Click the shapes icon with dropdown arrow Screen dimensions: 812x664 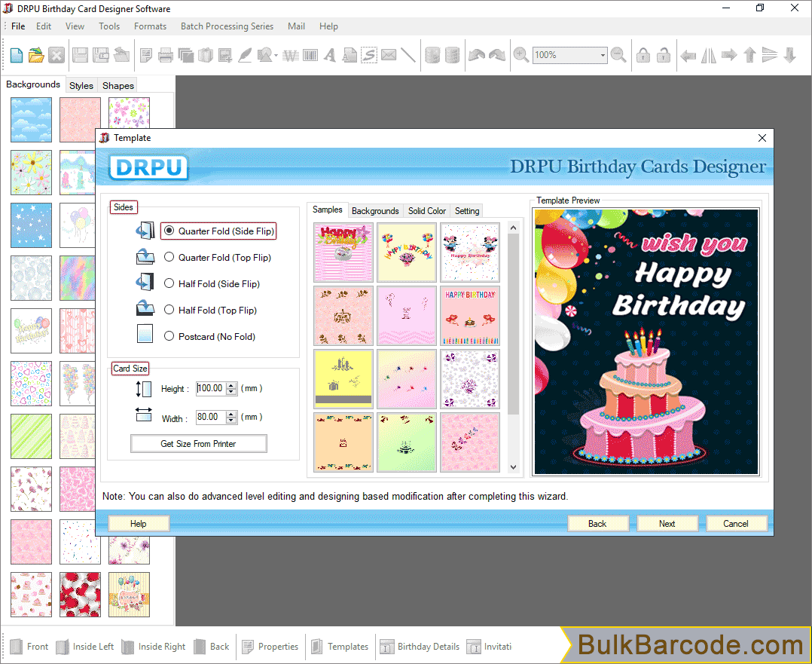pyautogui.click(x=267, y=55)
